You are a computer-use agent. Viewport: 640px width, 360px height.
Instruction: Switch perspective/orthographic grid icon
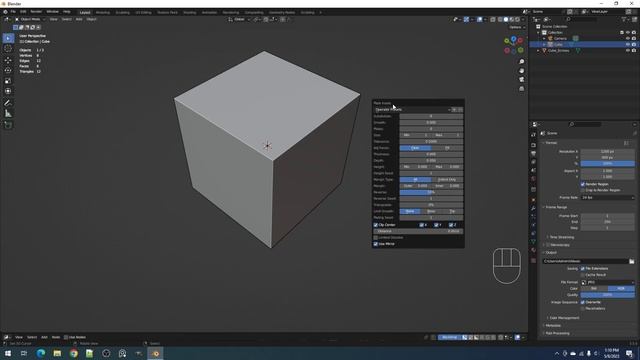tap(521, 89)
